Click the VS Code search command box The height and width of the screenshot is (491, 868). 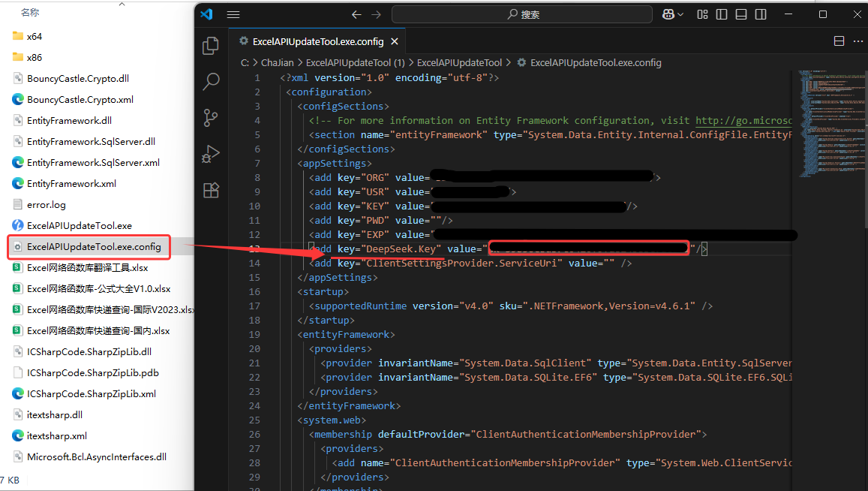click(x=522, y=14)
